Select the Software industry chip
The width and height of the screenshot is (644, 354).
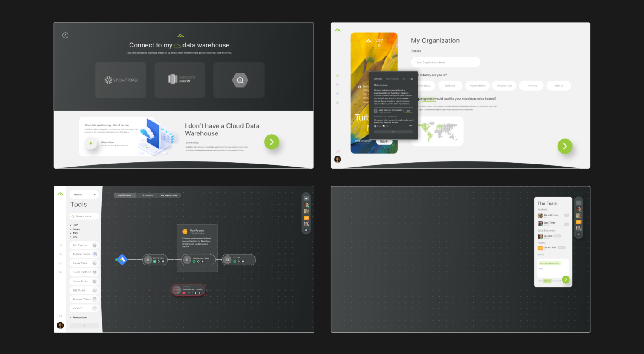[x=450, y=86]
